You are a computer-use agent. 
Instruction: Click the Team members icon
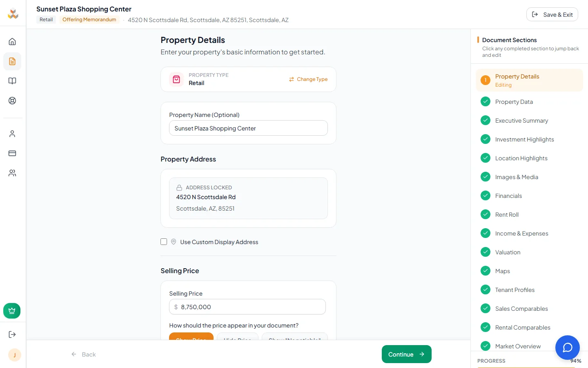pos(12,173)
